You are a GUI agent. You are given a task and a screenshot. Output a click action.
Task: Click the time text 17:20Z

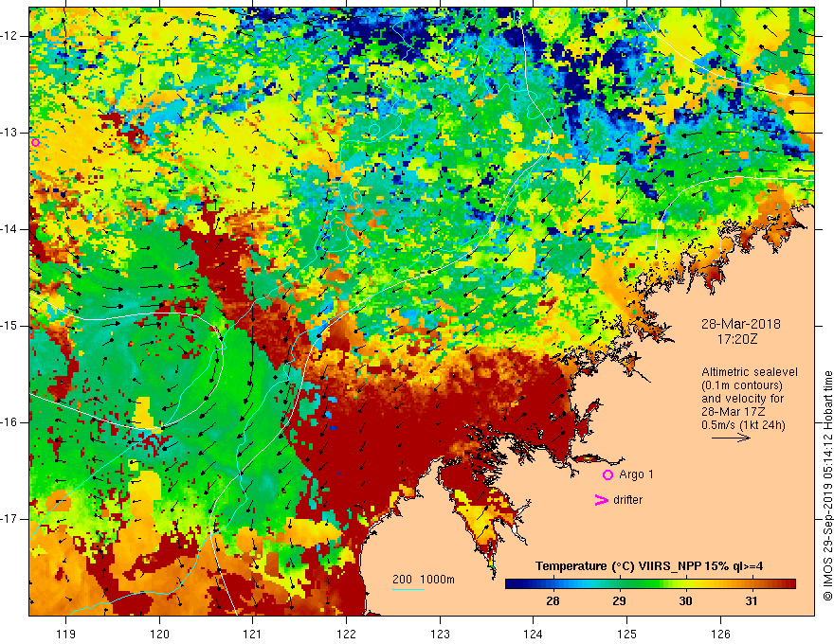click(x=736, y=339)
